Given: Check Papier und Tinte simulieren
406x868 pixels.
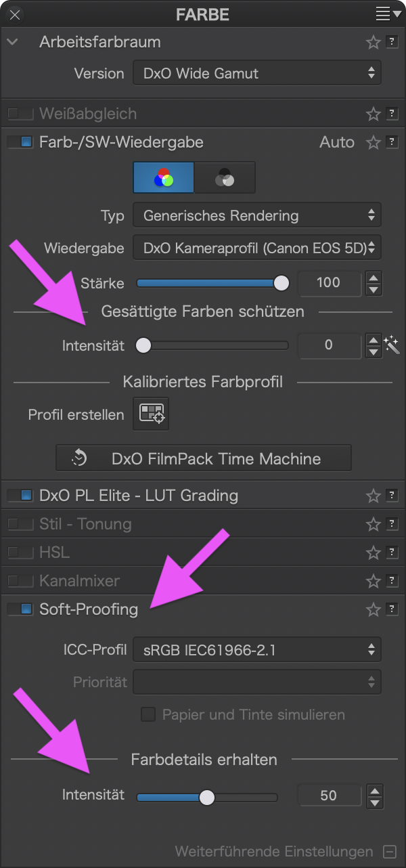Looking at the screenshot, I should (x=148, y=715).
